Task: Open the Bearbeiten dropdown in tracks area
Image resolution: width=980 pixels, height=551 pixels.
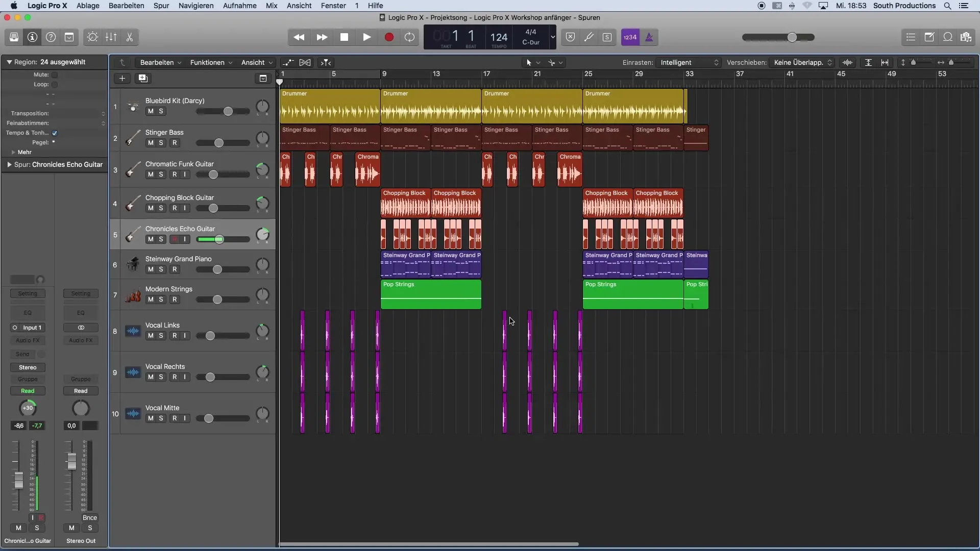Action: tap(161, 62)
